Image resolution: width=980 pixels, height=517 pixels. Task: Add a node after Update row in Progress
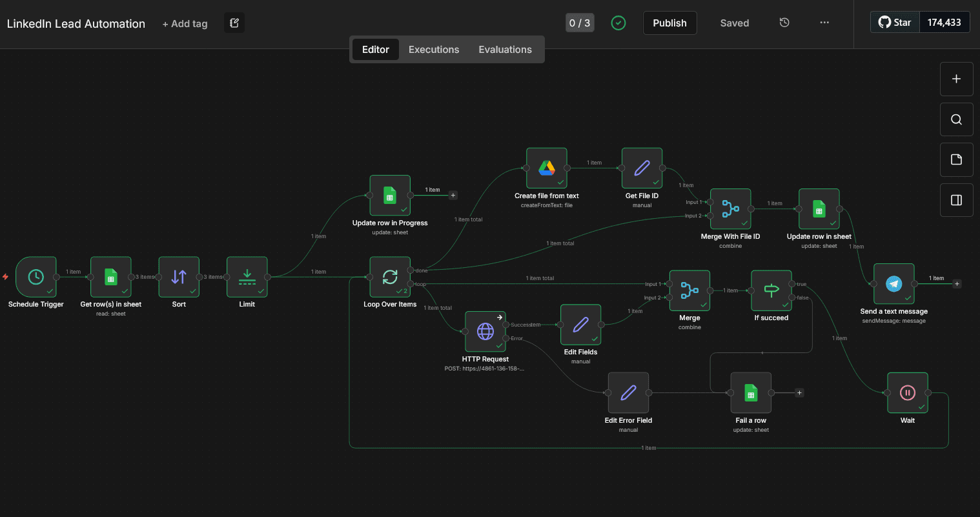coord(453,195)
